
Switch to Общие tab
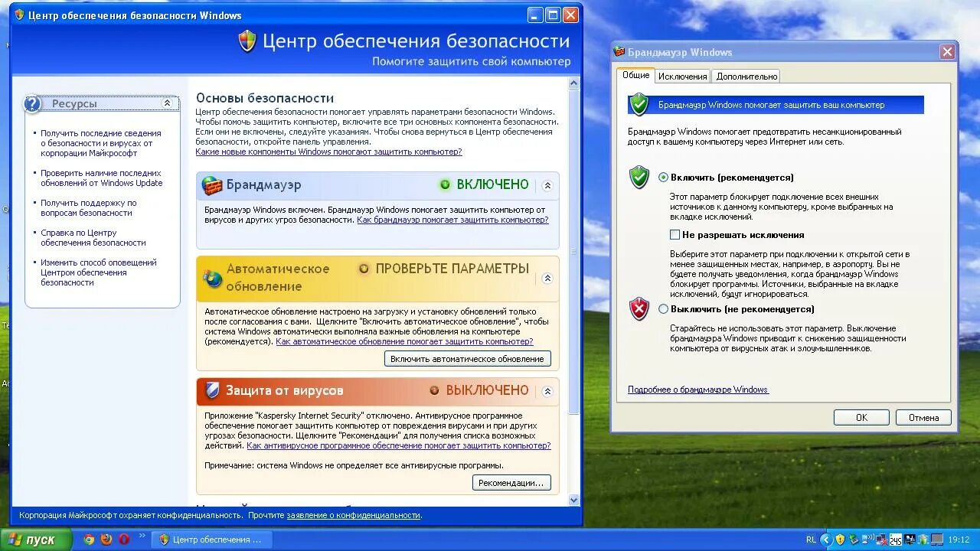coord(635,75)
